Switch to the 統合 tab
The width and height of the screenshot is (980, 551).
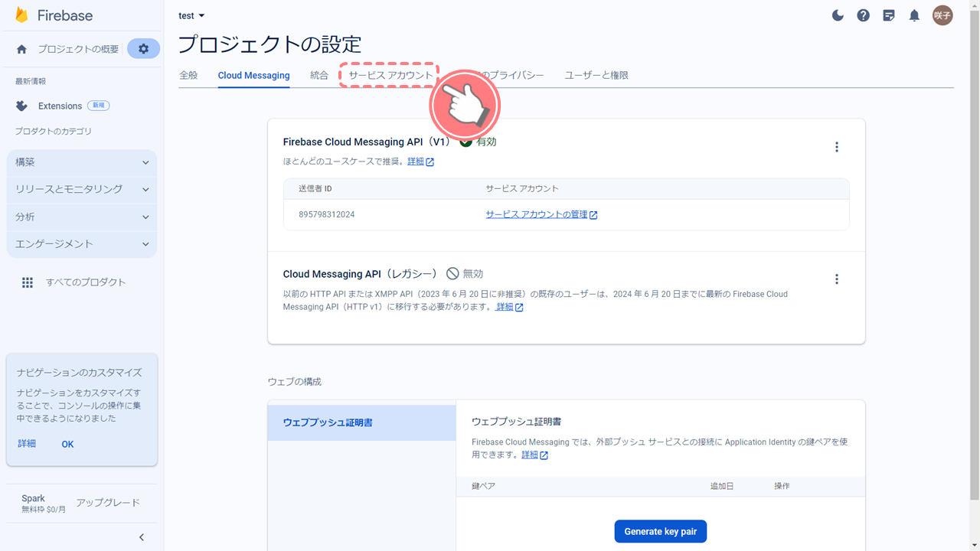[319, 75]
